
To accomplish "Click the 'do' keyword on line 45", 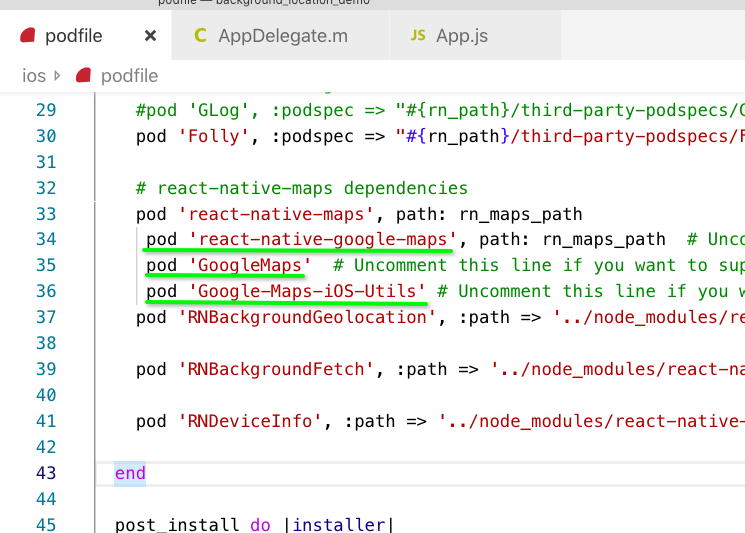I will [x=260, y=525].
